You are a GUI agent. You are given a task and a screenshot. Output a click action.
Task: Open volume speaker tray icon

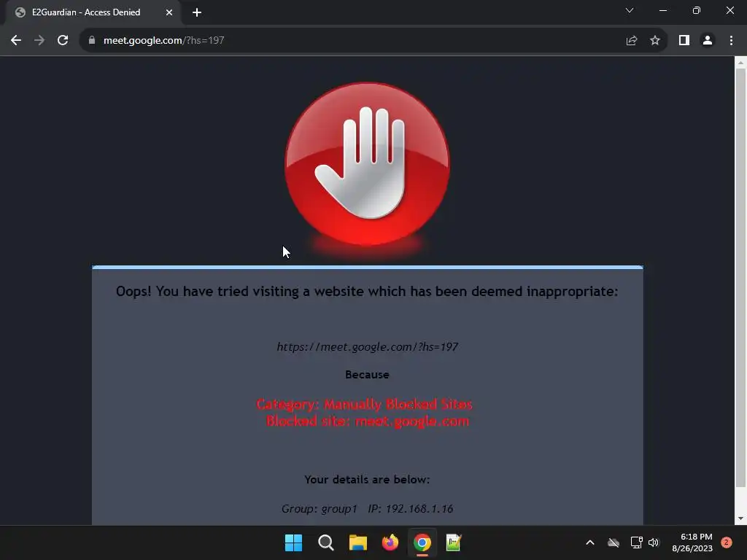pyautogui.click(x=654, y=542)
